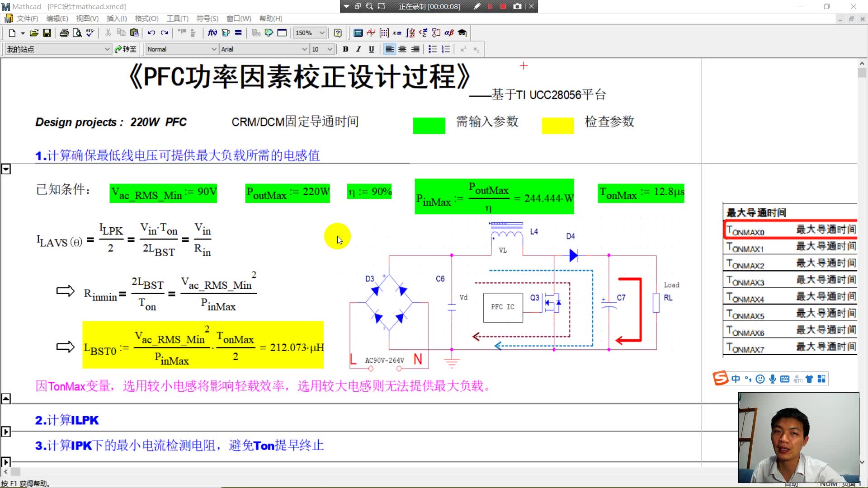Image resolution: width=868 pixels, height=488 pixels.
Task: Open the Matrix palette
Action: (x=384, y=33)
